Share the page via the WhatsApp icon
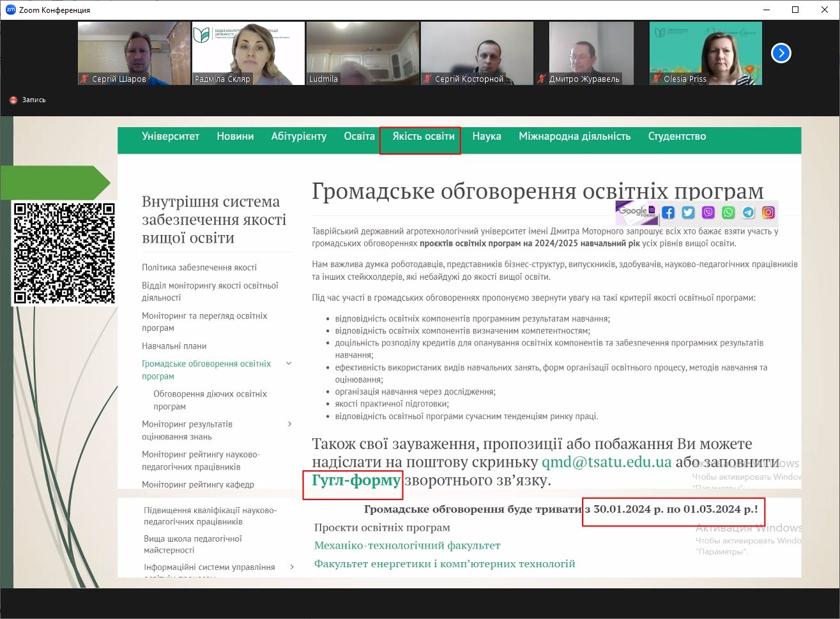 pyautogui.click(x=728, y=213)
